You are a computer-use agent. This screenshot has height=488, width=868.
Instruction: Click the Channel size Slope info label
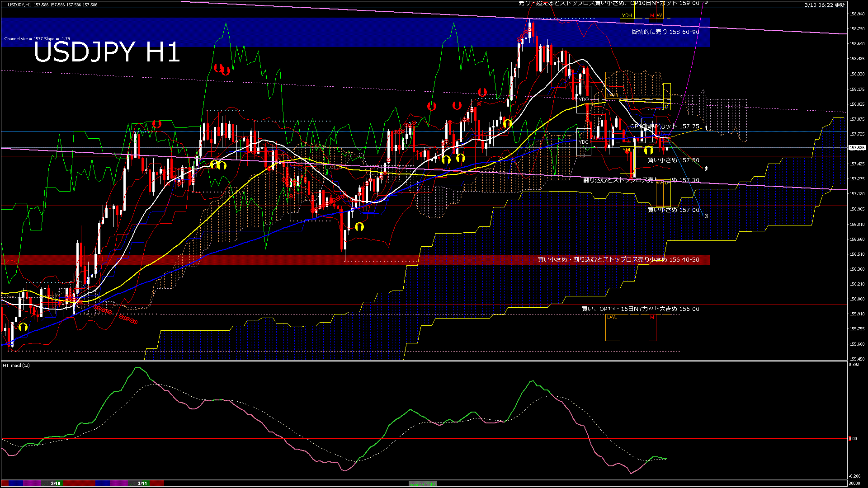tap(37, 39)
